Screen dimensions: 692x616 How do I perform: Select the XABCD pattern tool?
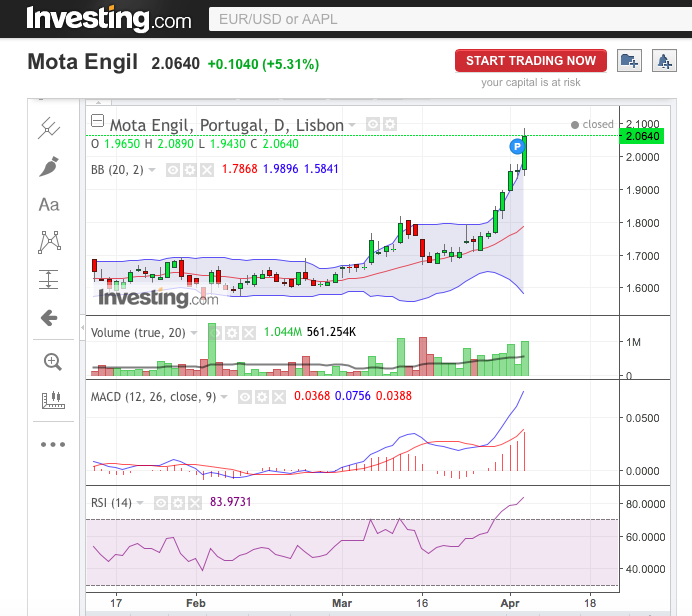coord(49,242)
